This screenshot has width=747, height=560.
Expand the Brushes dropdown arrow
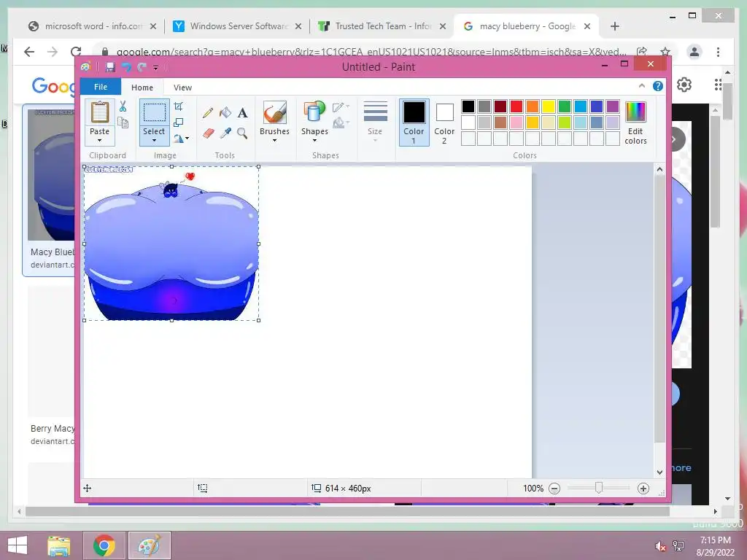[x=275, y=141]
